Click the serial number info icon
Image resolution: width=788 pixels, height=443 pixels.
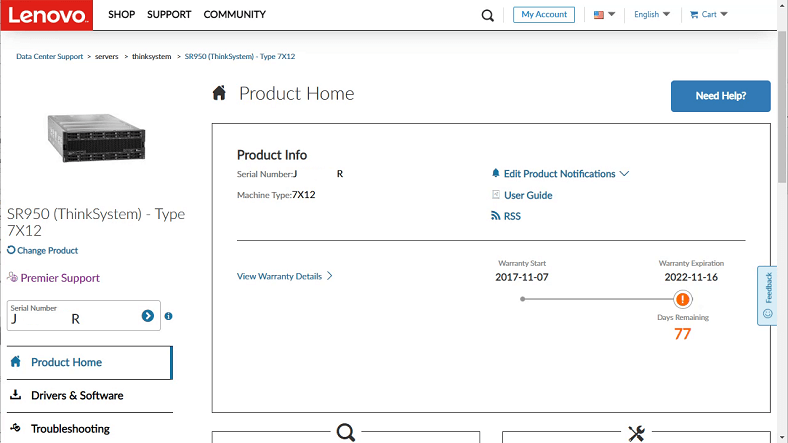168,316
